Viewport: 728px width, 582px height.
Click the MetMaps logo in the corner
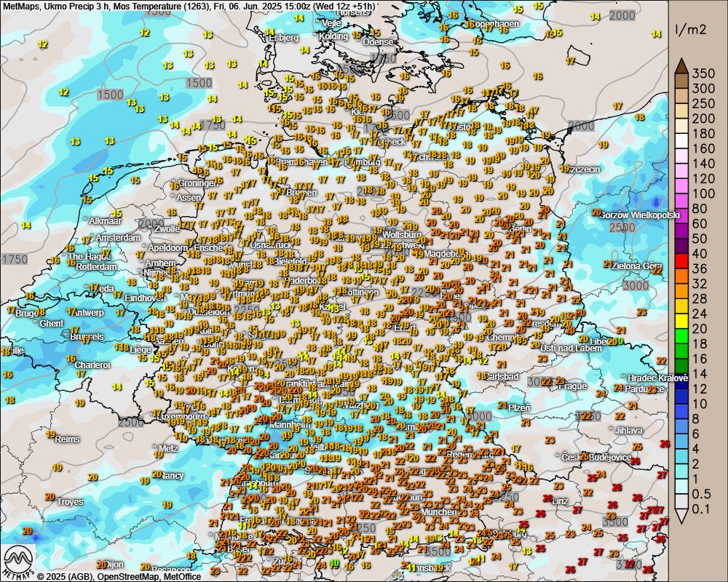17,562
